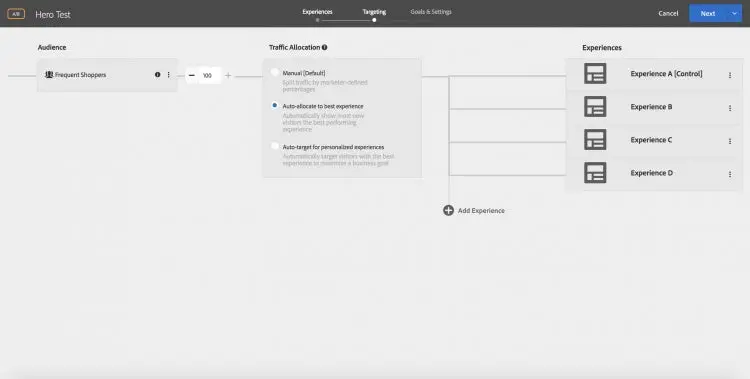Select the Manual (Default) traffic option

click(x=275, y=72)
